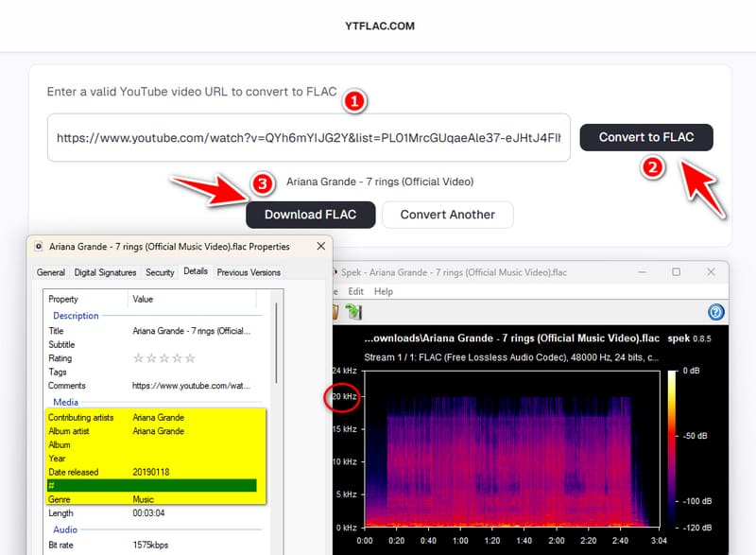756x555 pixels.
Task: Select the Title row value 'Ariana Grande - 7 rings'
Action: pos(192,331)
